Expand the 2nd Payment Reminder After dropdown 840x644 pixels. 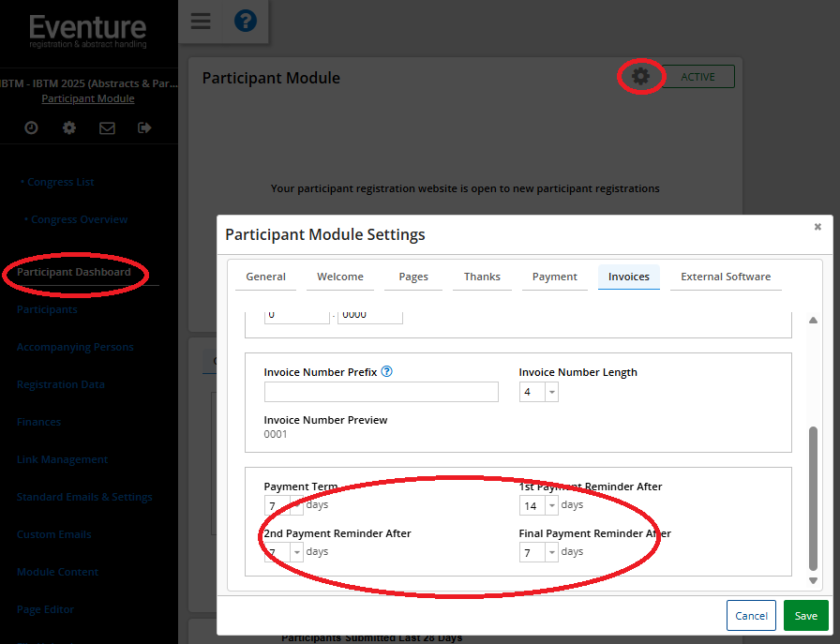(296, 553)
